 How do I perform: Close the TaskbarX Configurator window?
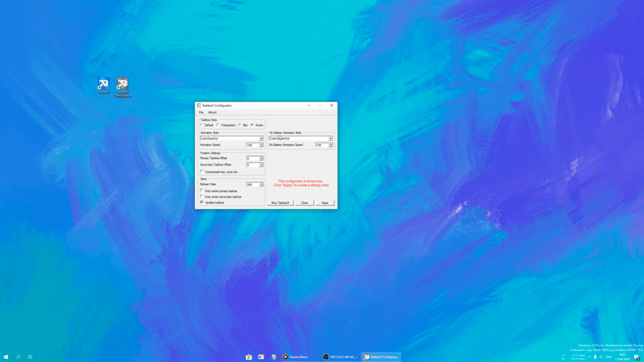tap(332, 105)
